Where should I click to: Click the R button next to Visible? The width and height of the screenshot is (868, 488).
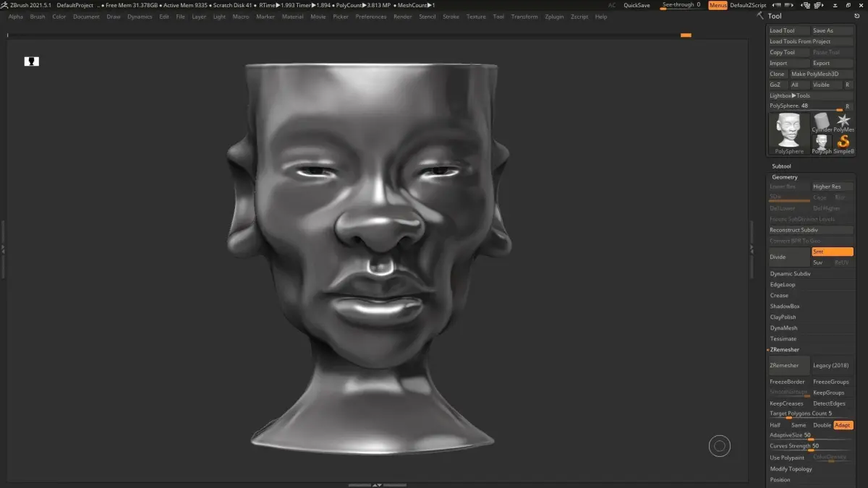(x=848, y=85)
